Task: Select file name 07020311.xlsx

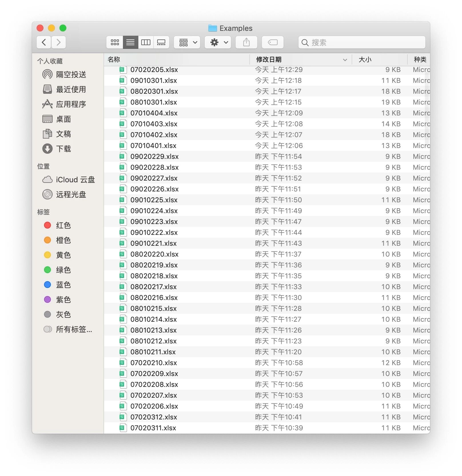Action: point(153,428)
